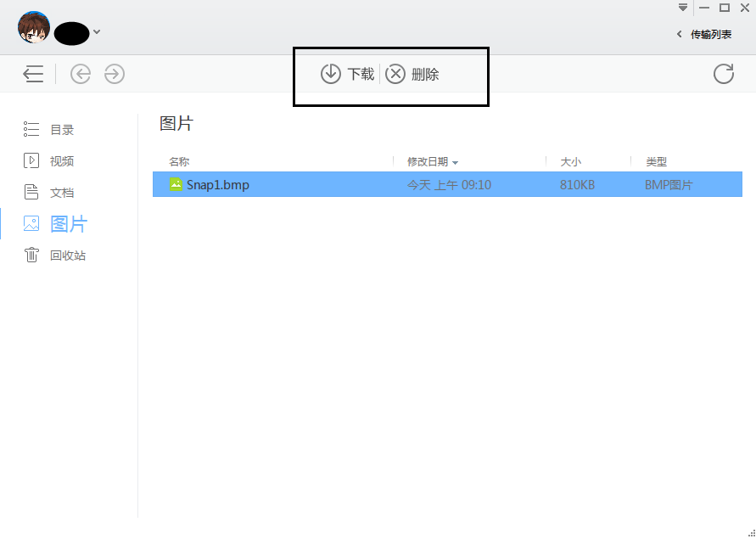Collapse the sidebar with the menu icon
756x539 pixels.
pyautogui.click(x=33, y=74)
